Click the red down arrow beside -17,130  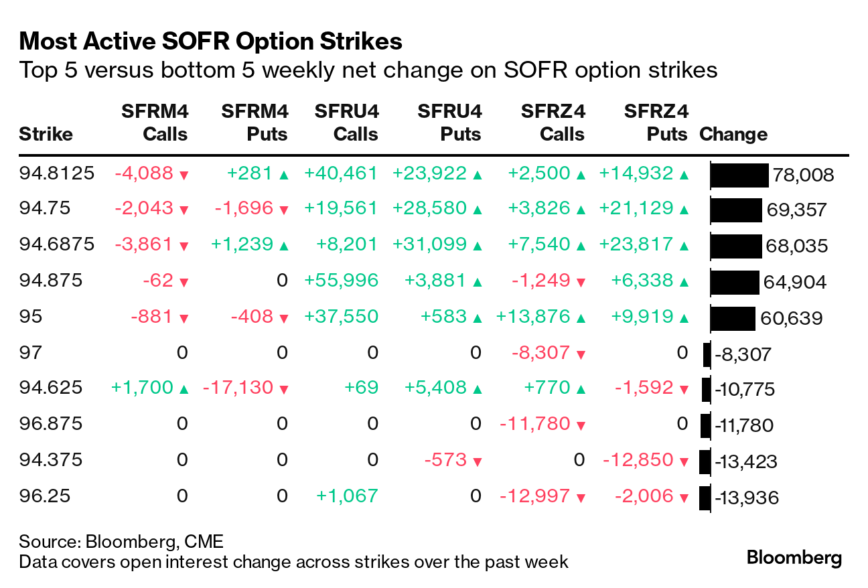click(284, 389)
